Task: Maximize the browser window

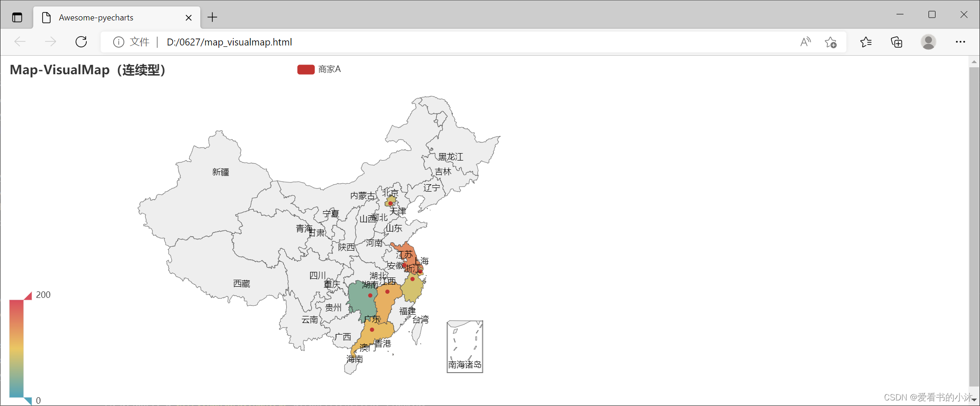Action: (x=932, y=14)
